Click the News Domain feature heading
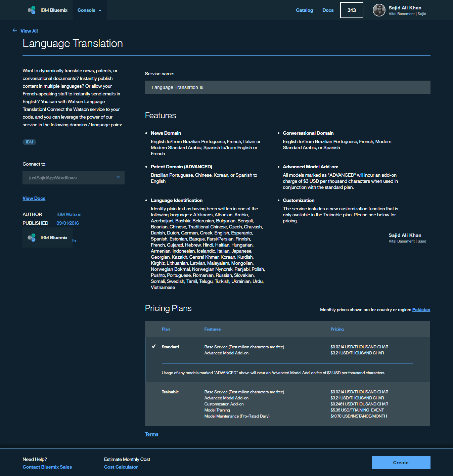 (x=166, y=133)
